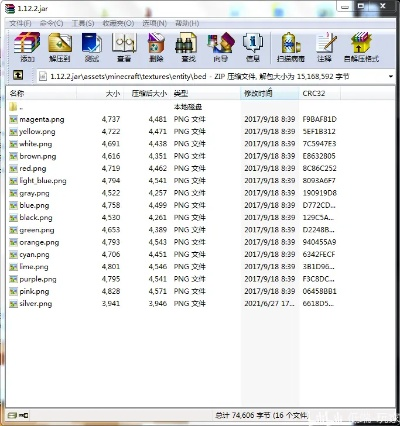Expand the address path dropdown arrow
The image size is (400, 426).
point(391,77)
